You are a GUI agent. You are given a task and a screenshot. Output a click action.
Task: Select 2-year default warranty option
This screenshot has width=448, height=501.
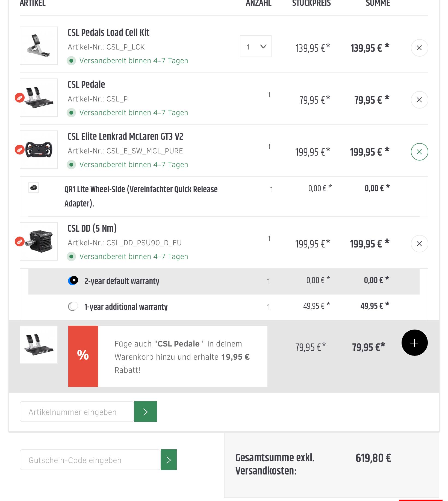tap(73, 281)
